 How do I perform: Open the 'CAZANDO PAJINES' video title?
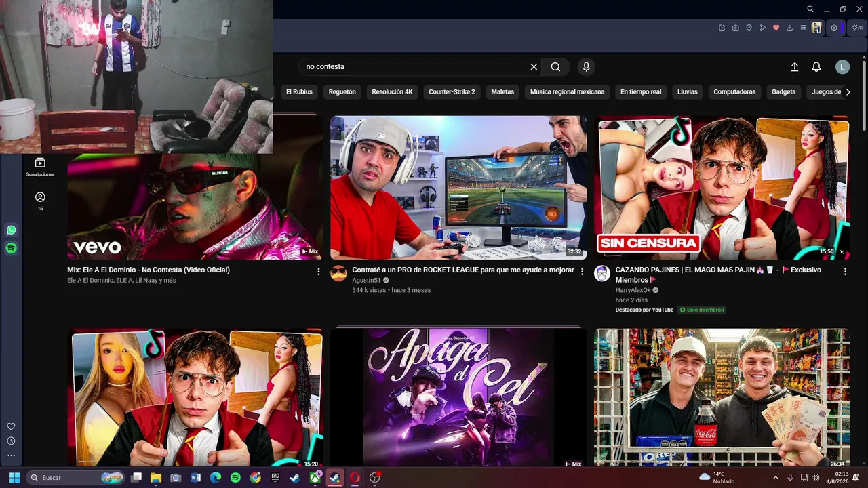click(718, 274)
